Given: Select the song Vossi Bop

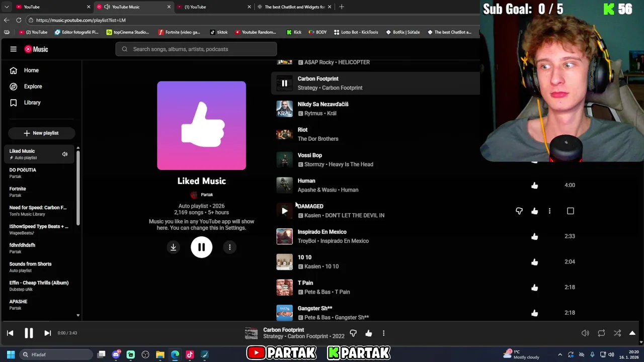Looking at the screenshot, I should [x=309, y=155].
